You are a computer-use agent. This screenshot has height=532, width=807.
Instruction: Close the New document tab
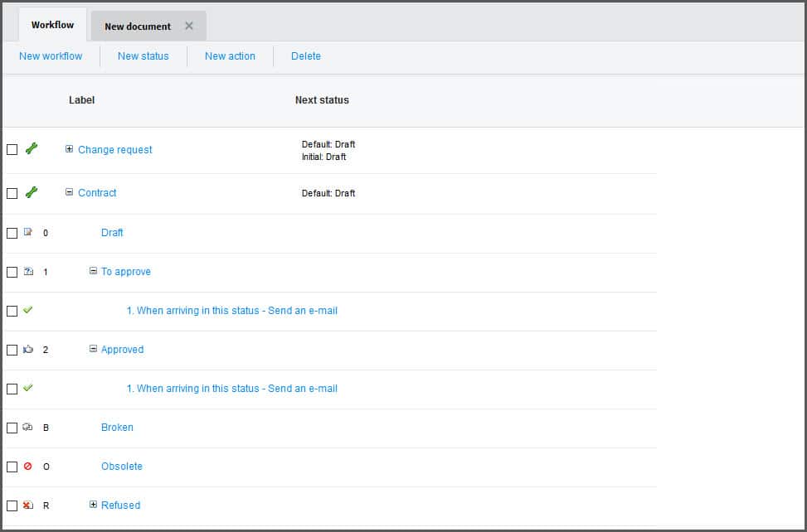pos(189,27)
